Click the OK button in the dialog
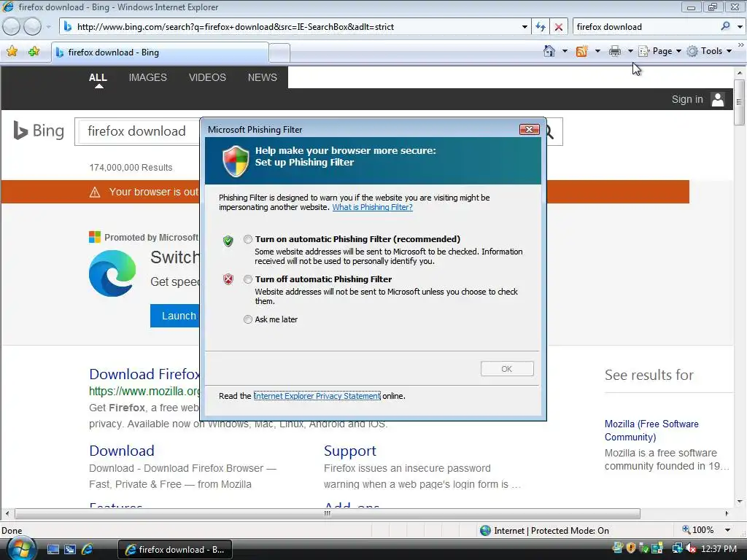This screenshot has height=560, width=747. (x=507, y=368)
